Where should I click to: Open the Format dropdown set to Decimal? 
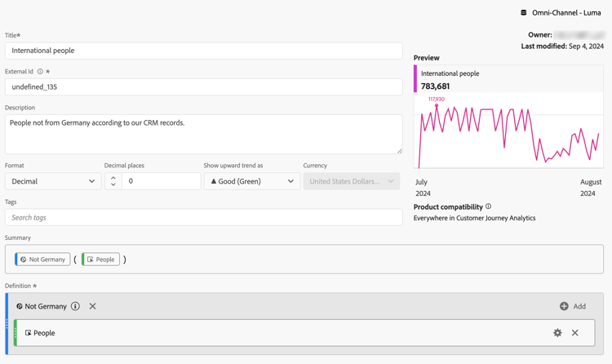tap(53, 181)
